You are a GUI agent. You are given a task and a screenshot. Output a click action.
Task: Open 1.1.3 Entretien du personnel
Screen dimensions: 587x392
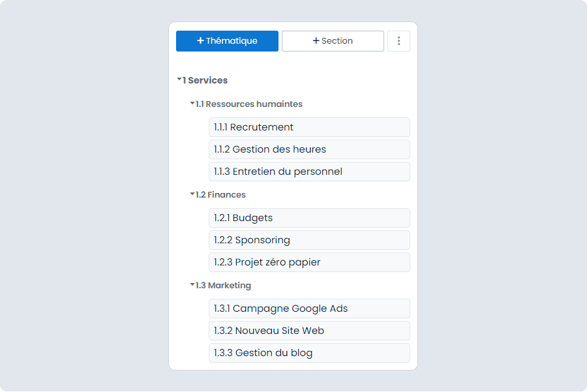click(x=309, y=172)
